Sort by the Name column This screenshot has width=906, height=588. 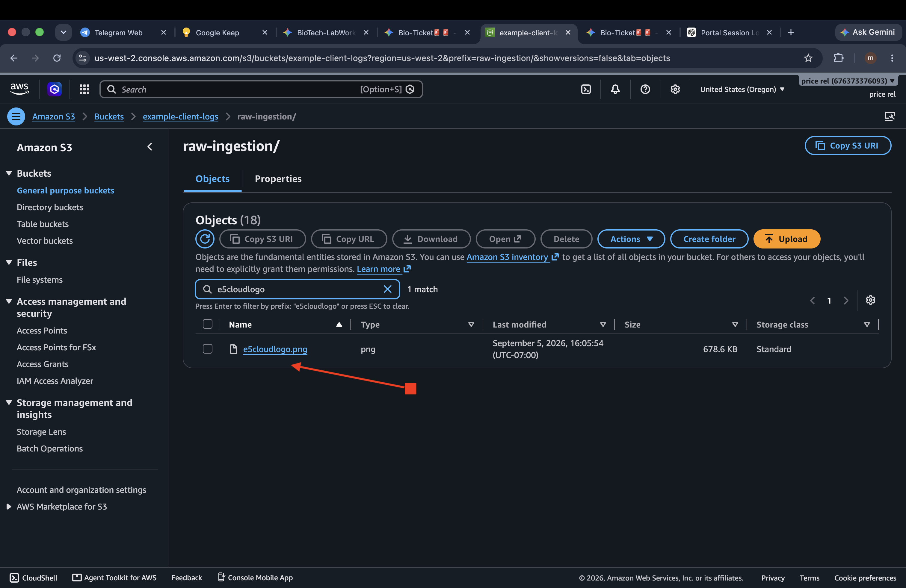click(x=339, y=325)
